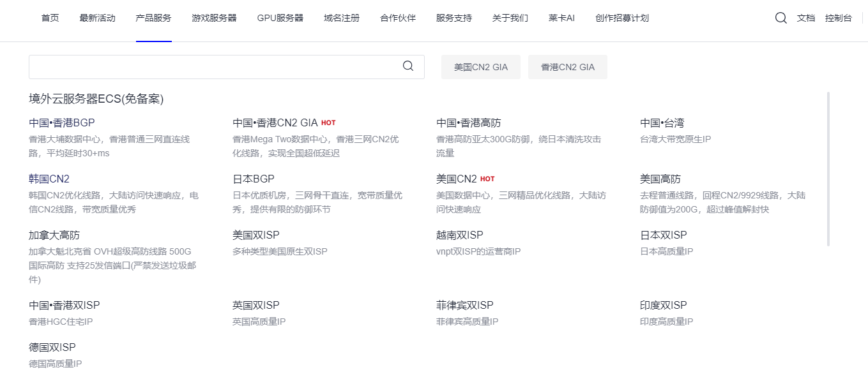
Task: Click the vertical scrollbar of product list
Action: [x=828, y=169]
